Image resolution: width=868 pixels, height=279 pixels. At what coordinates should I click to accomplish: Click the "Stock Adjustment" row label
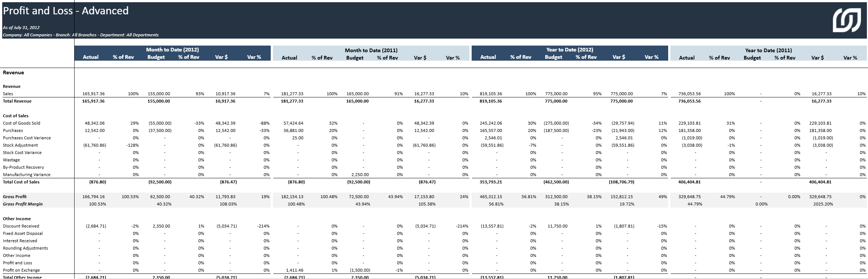(20, 145)
